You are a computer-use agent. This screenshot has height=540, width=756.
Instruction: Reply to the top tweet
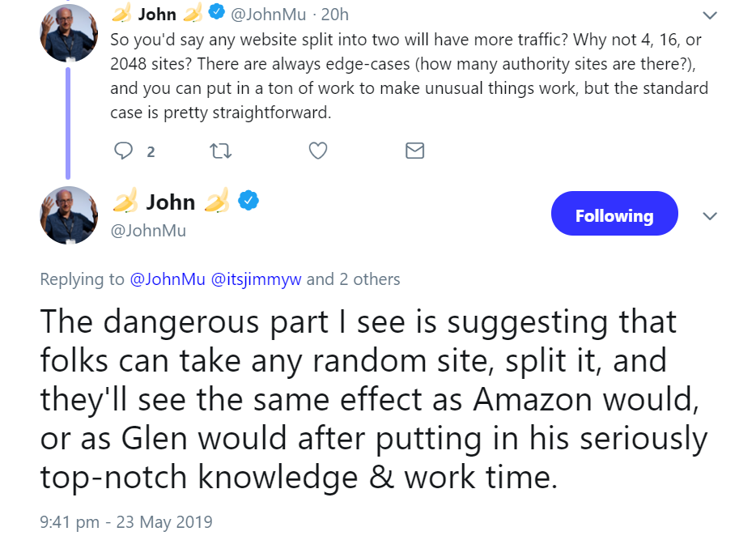(123, 151)
